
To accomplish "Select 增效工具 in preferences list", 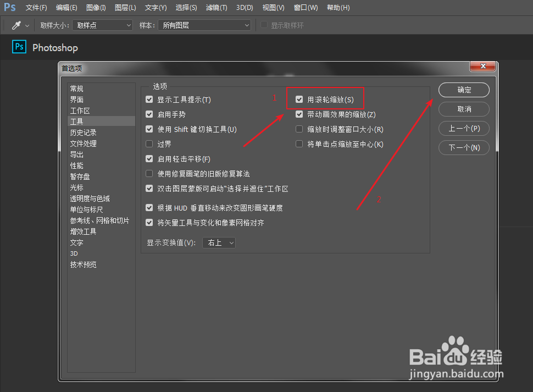I will point(101,231).
